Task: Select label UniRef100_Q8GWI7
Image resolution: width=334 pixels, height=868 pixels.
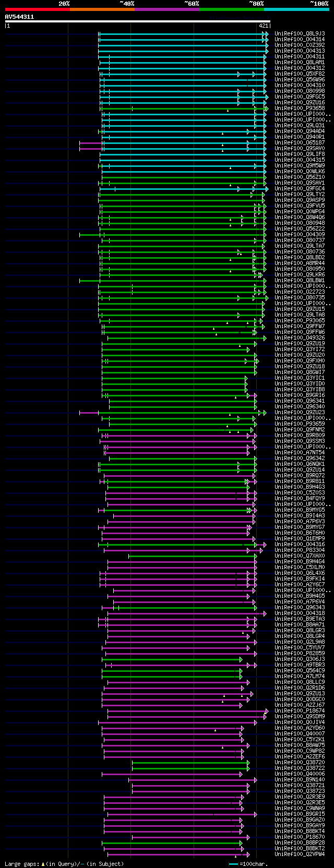Action: pos(300,372)
